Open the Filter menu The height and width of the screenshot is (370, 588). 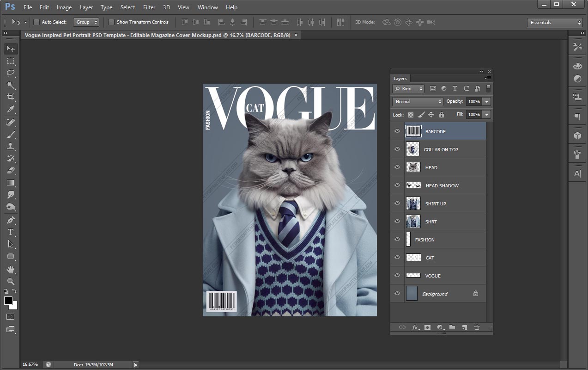tap(149, 7)
